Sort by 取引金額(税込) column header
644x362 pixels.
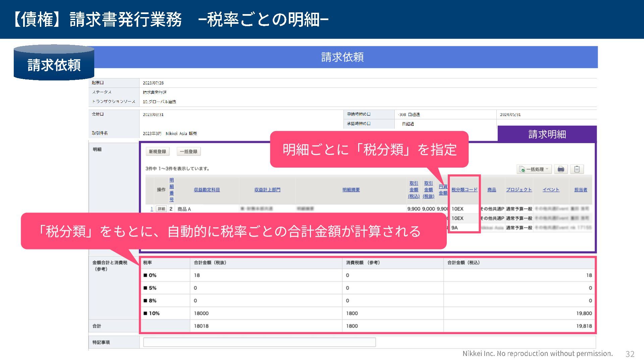pos(414,190)
